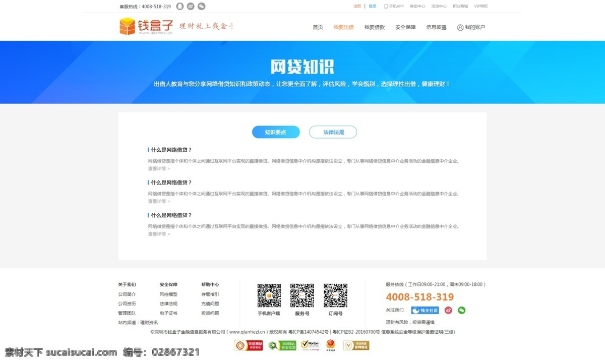
Task: Select the footer heading 关于我们
Action: click(x=127, y=285)
